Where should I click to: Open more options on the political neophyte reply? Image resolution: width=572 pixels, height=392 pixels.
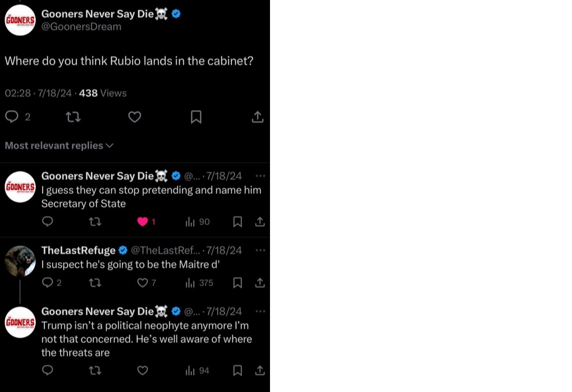click(260, 311)
